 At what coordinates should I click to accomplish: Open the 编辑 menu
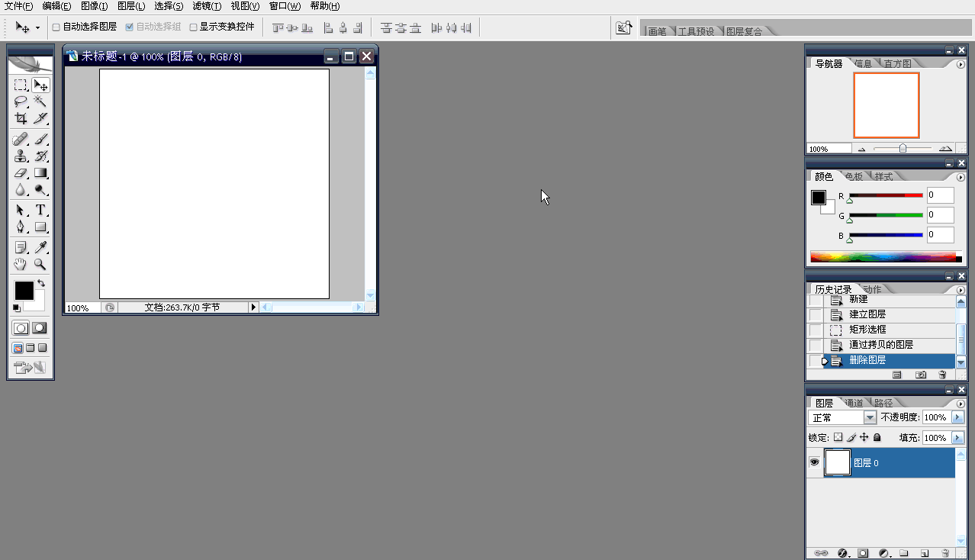[x=56, y=6]
